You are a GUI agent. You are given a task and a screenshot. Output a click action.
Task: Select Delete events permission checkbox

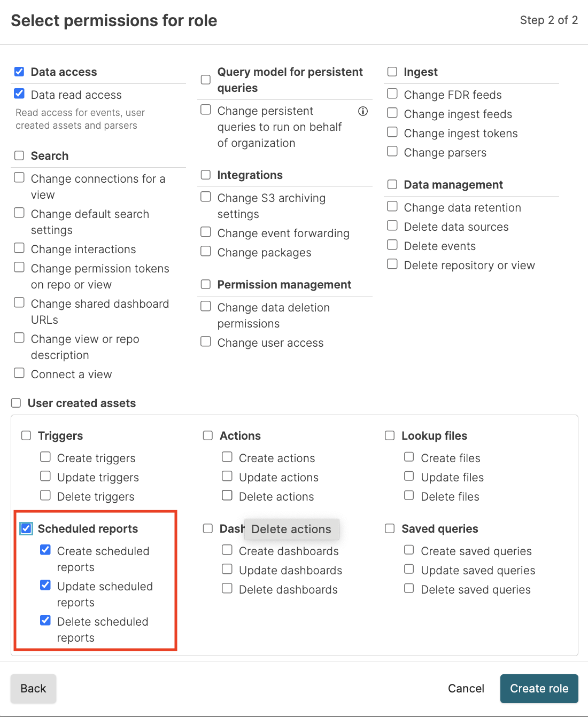(392, 245)
